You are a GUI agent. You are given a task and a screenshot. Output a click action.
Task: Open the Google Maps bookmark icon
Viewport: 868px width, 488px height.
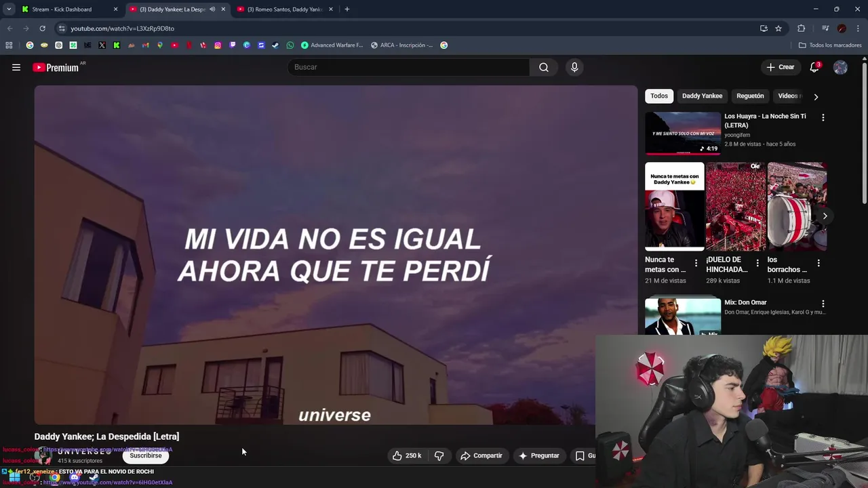(x=160, y=45)
